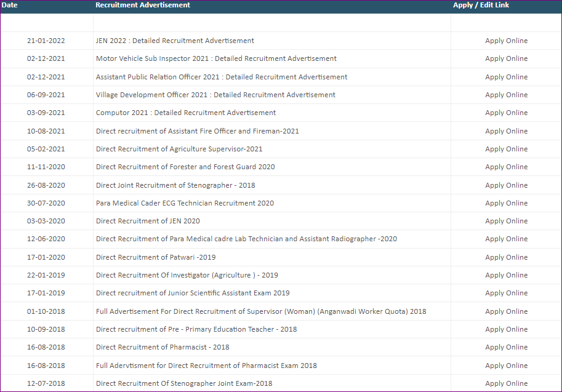Screen dimensions: 562x392
Task: Apply Online for Assistant Public Relation Officer 2021
Action: tap(506, 77)
